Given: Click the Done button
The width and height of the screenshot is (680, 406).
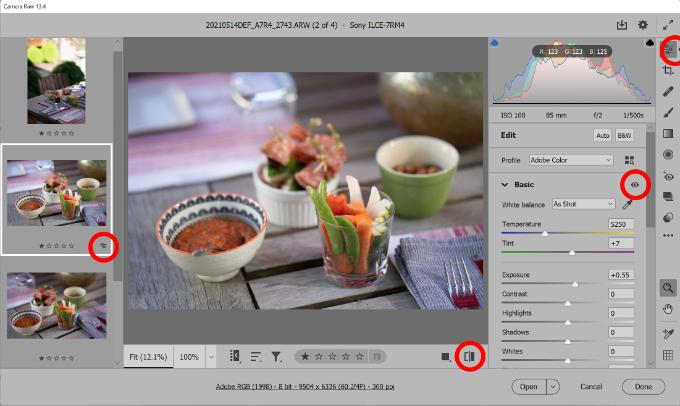Looking at the screenshot, I should (643, 386).
